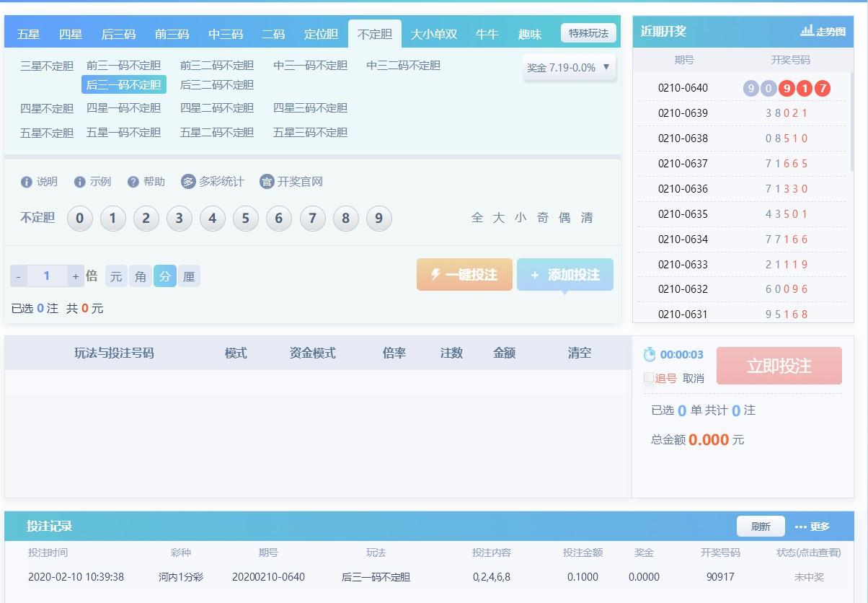
Task: Set unit to 分
Action: (165, 276)
